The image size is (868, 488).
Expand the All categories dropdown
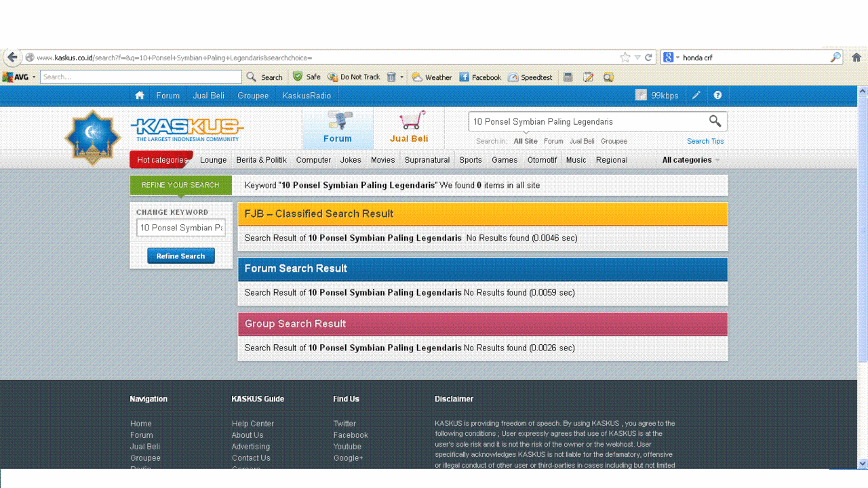pos(691,160)
